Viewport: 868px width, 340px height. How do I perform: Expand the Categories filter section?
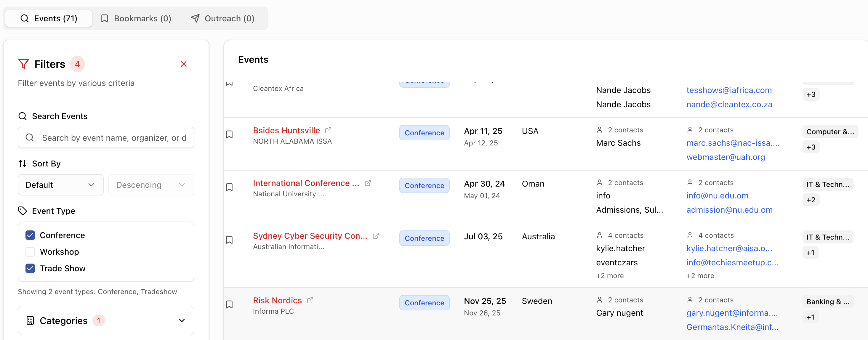coord(106,320)
